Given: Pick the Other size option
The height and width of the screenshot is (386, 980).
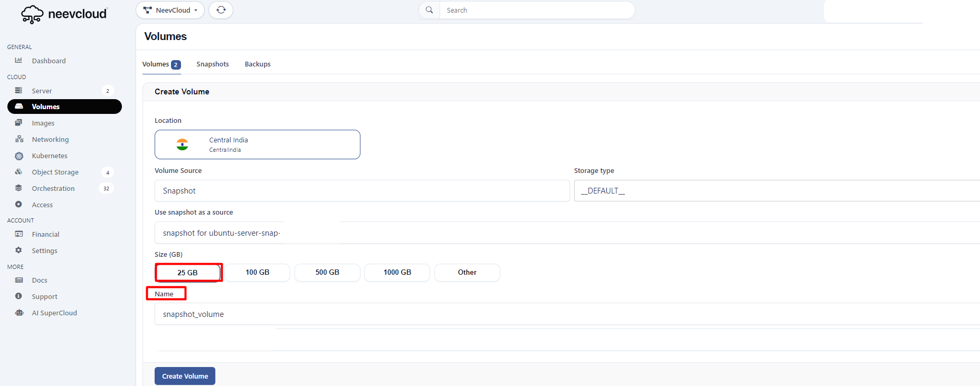Looking at the screenshot, I should [x=467, y=273].
